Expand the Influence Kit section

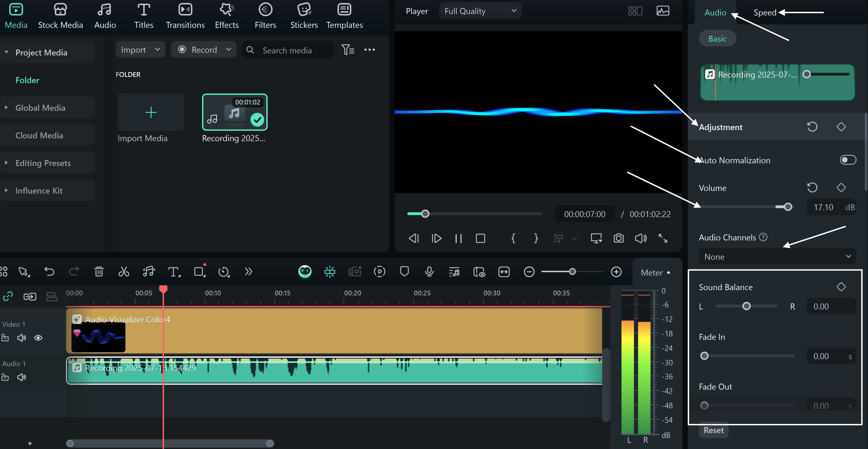[6, 190]
